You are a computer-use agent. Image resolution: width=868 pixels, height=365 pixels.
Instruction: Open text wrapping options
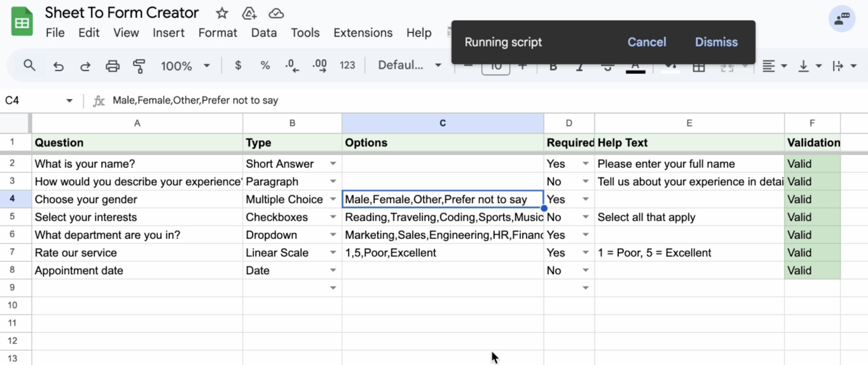(x=844, y=66)
